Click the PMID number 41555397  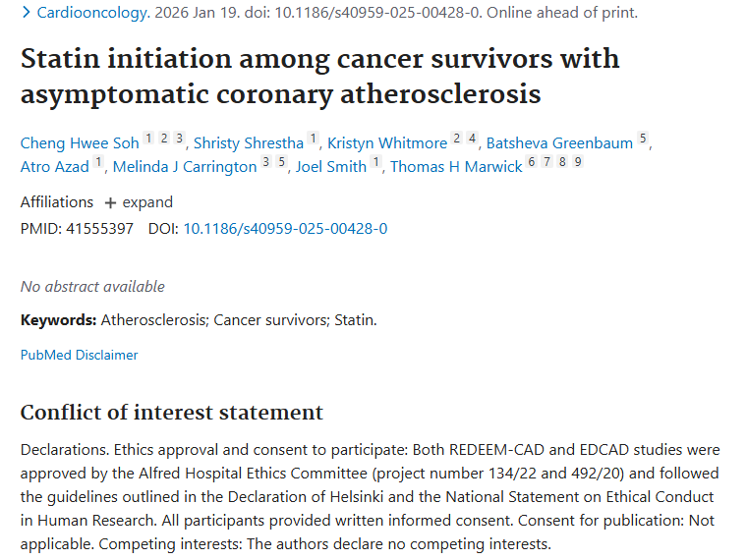98,228
